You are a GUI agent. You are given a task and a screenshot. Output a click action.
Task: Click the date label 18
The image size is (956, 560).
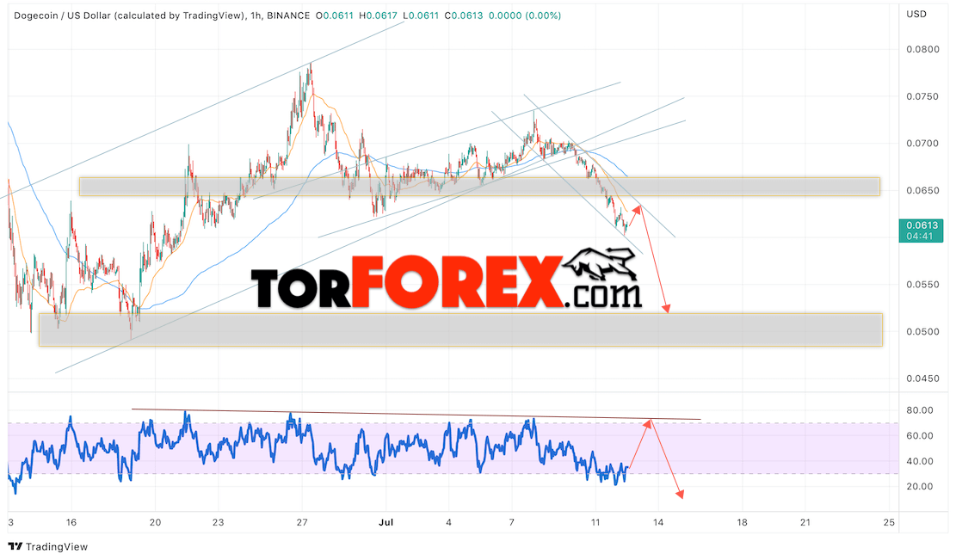(x=742, y=522)
